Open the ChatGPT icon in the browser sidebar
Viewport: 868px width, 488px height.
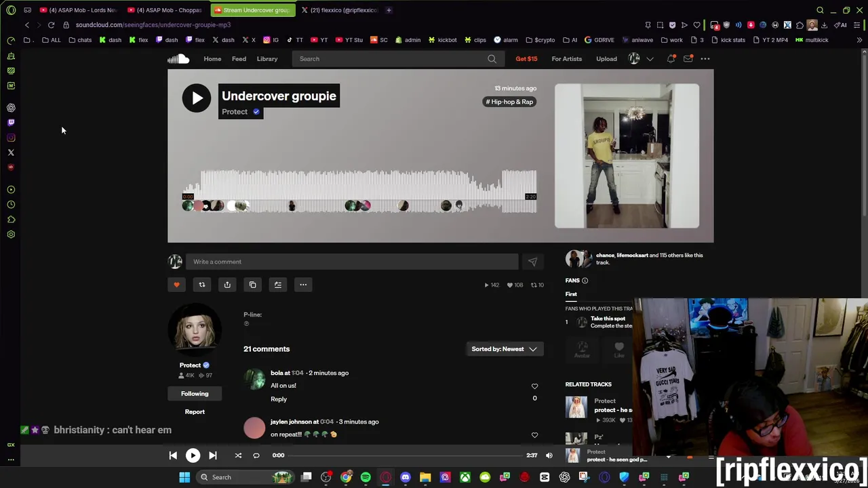(11, 108)
